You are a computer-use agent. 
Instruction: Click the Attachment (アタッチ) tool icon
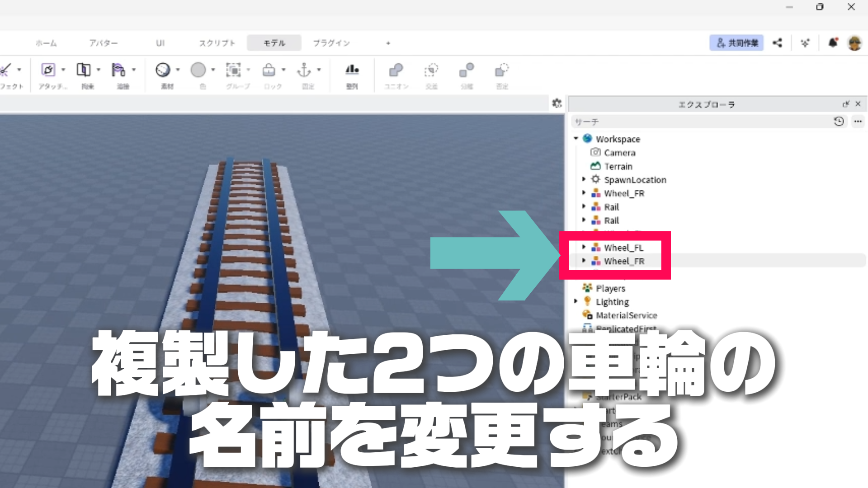[x=48, y=70]
